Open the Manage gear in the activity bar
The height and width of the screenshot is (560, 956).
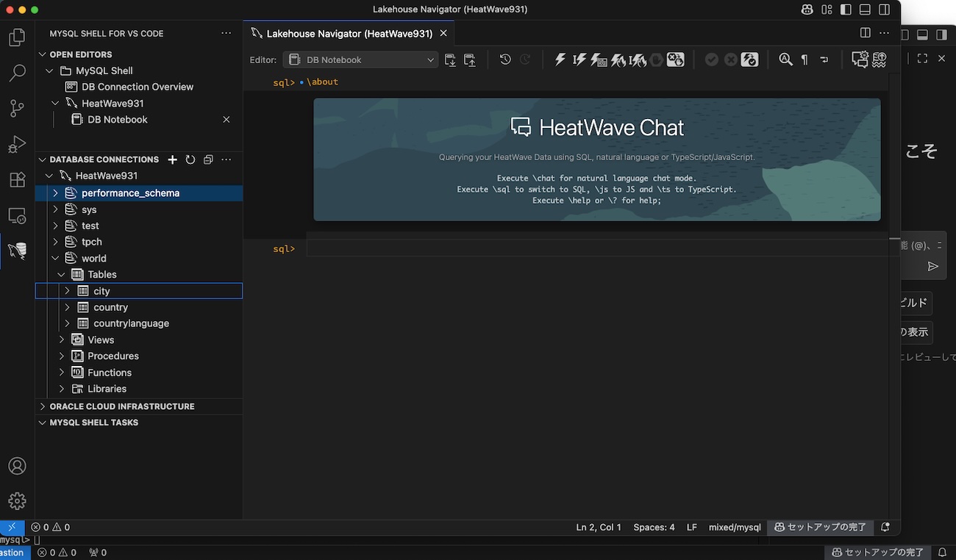tap(17, 501)
